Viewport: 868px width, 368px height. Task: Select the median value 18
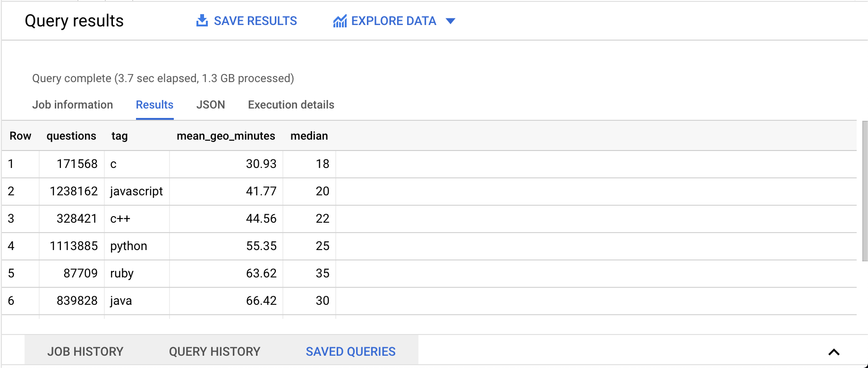click(309, 164)
